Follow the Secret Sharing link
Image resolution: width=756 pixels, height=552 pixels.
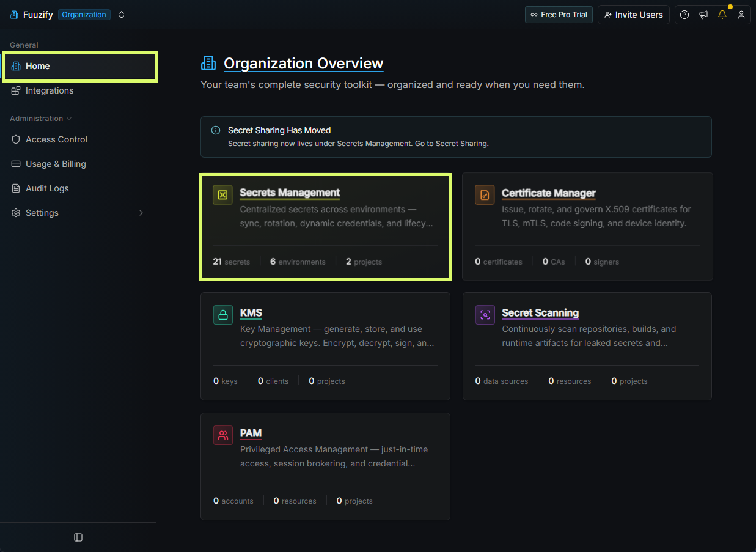tap(461, 144)
